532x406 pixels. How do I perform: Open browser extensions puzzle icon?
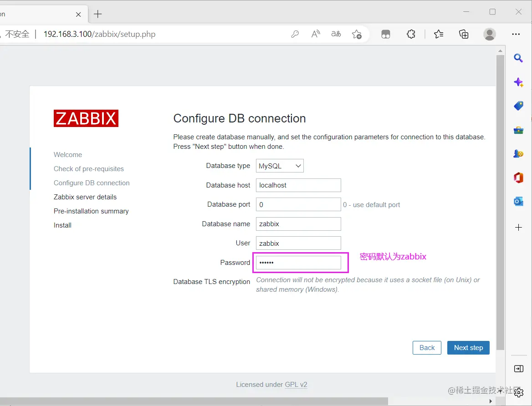tap(411, 34)
